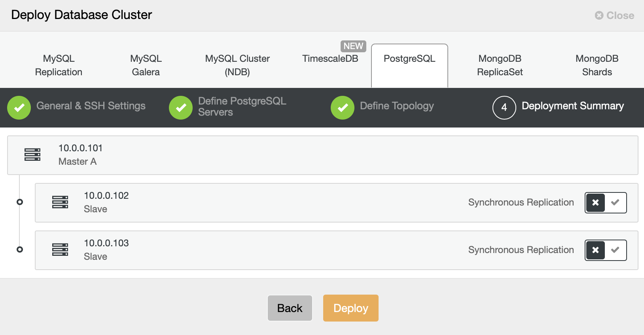
Task: Go to Define Topology step
Action: point(397,106)
